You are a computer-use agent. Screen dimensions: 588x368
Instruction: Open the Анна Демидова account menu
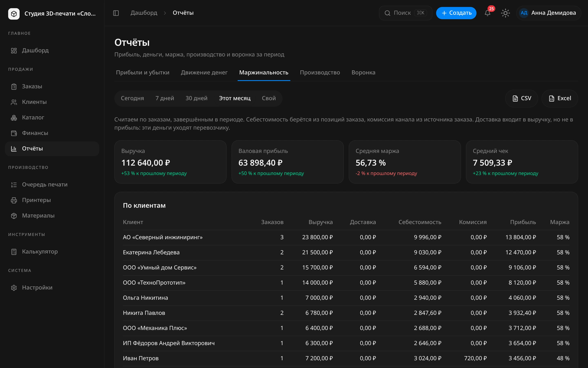tap(548, 13)
